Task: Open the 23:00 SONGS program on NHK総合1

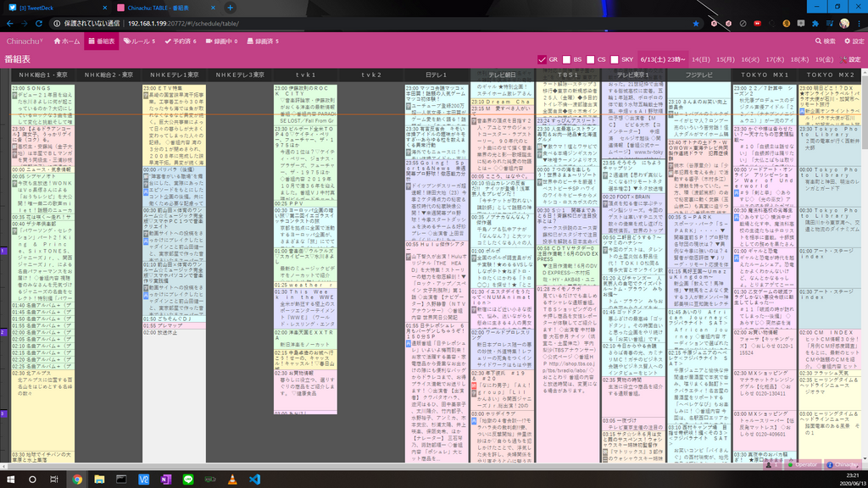Action: pos(43,104)
